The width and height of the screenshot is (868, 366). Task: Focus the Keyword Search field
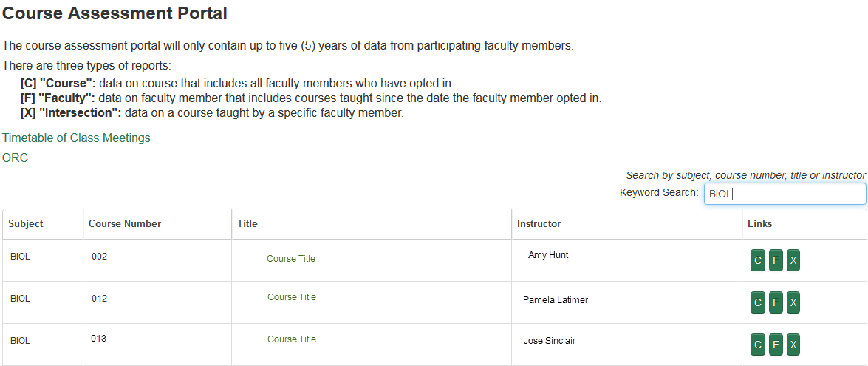785,194
